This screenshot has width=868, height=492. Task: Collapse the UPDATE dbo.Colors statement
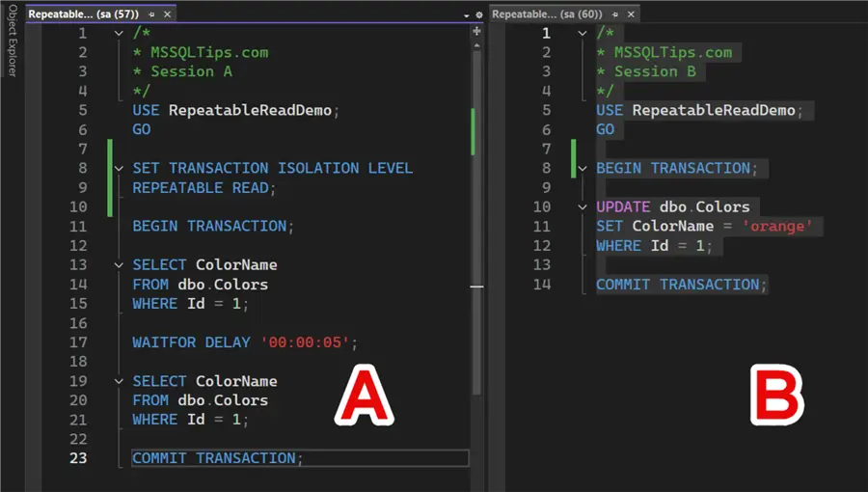click(x=583, y=207)
